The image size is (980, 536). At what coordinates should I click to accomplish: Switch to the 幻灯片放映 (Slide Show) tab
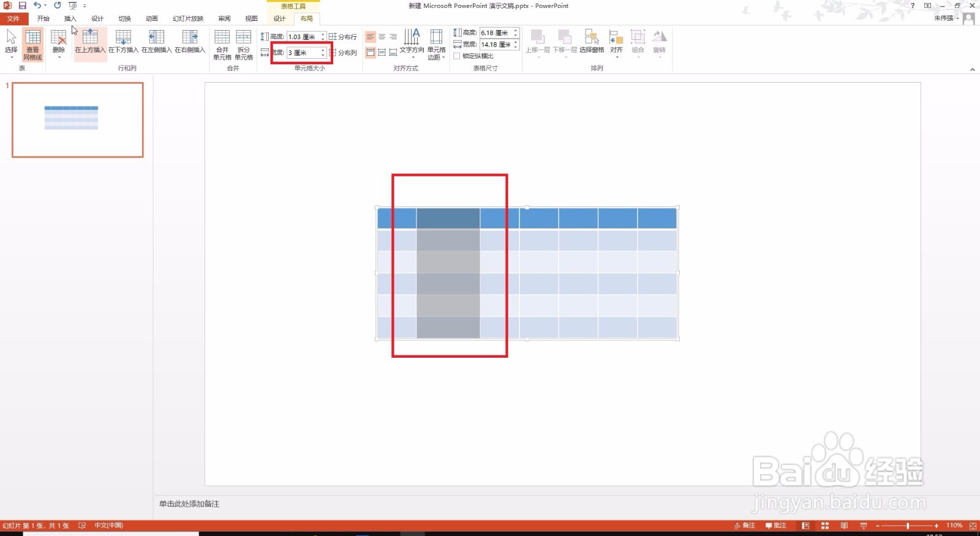(187, 18)
